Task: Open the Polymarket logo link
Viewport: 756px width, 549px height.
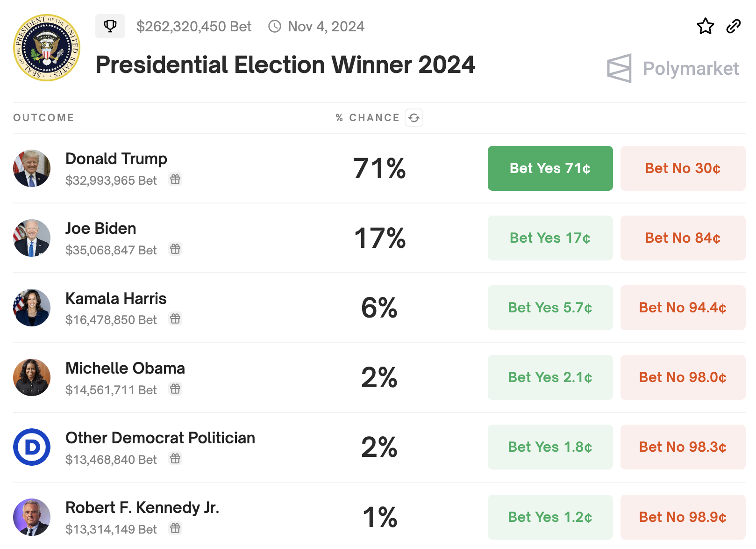Action: point(673,68)
